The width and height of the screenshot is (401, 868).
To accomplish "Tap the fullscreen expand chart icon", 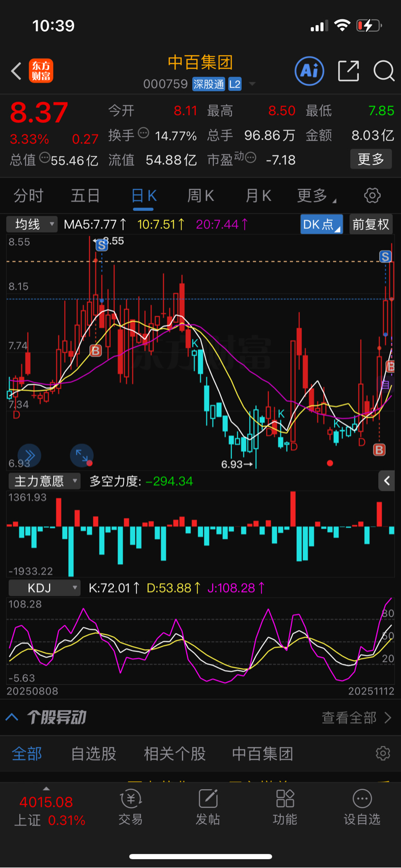I will pyautogui.click(x=82, y=456).
